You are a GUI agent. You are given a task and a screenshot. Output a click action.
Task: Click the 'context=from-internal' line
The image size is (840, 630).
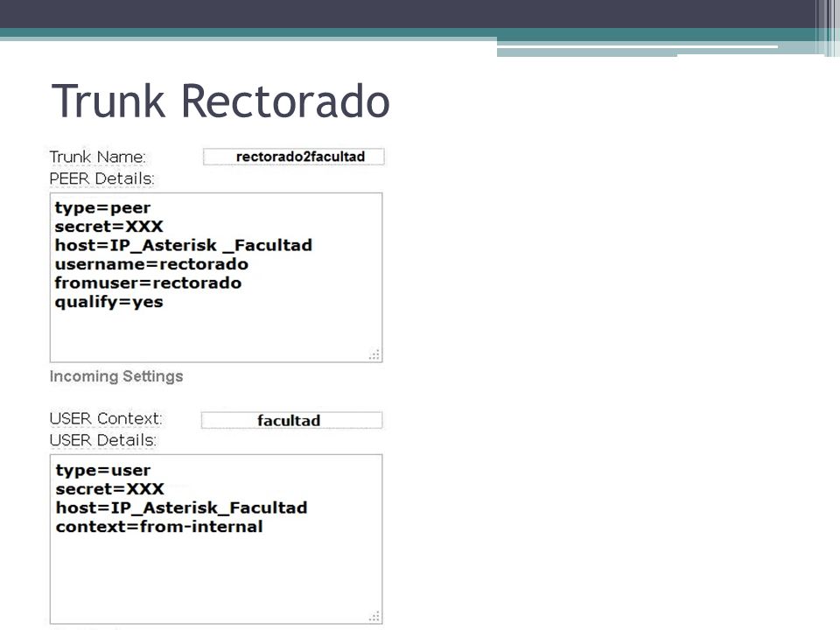click(x=159, y=527)
